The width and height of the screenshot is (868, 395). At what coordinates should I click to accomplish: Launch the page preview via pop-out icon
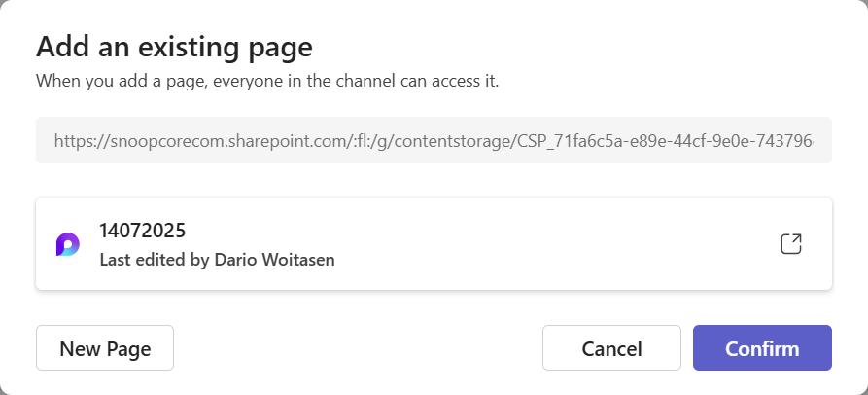point(791,244)
